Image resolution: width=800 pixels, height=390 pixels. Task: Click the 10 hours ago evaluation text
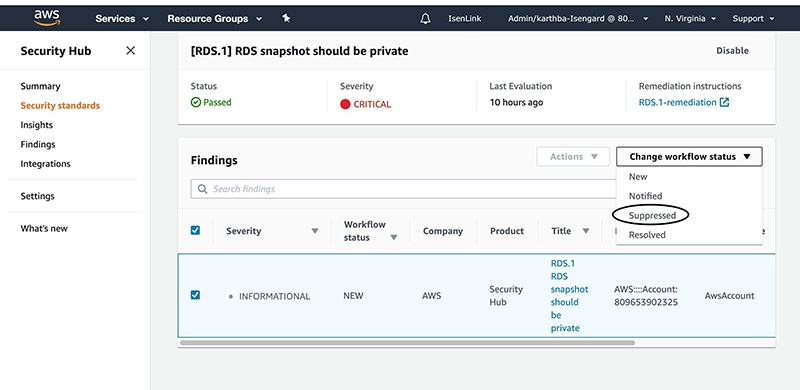coord(516,102)
